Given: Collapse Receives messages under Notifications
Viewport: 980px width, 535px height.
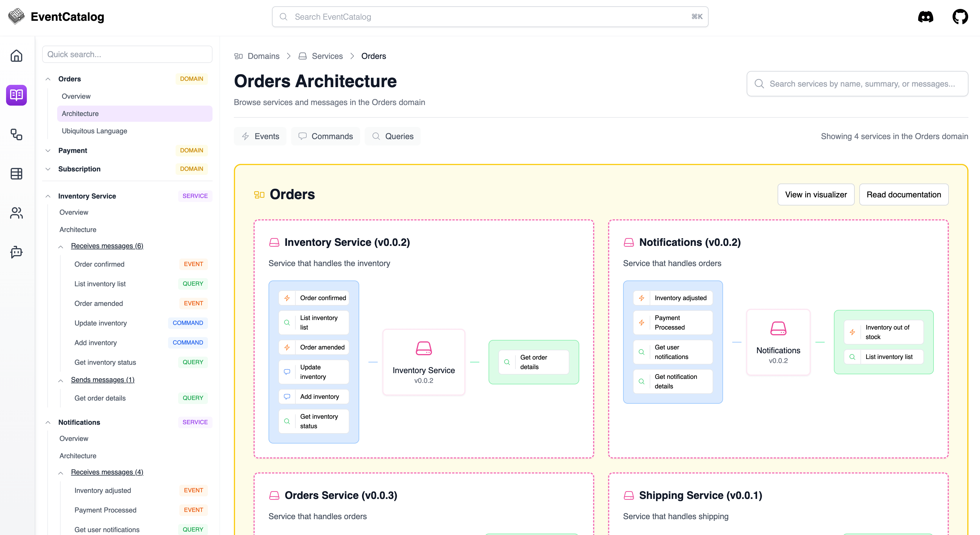Looking at the screenshot, I should point(61,473).
